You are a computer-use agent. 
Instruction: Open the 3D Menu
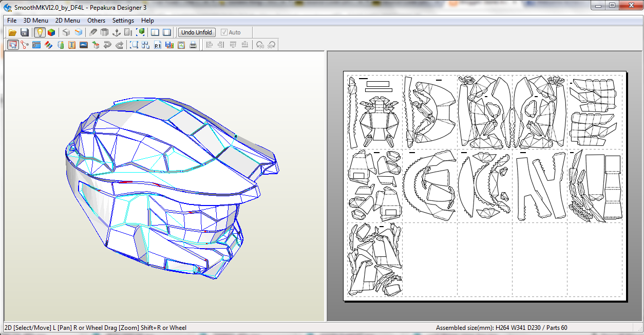[36, 21]
